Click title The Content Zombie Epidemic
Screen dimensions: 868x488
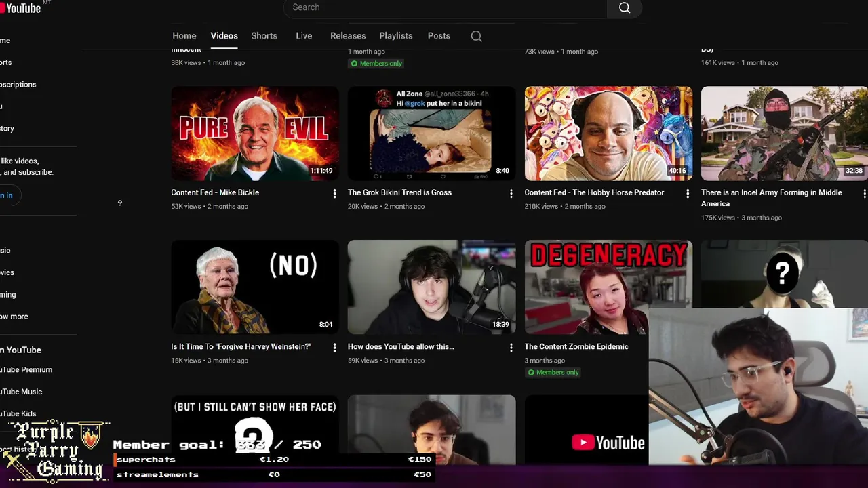tap(576, 346)
